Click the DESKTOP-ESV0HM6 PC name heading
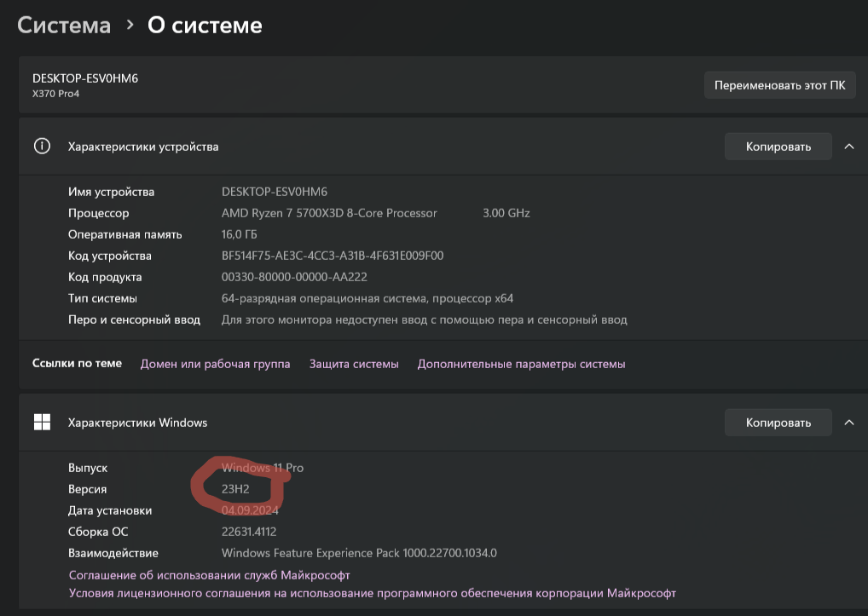Screen dimensions: 868x616 (85, 78)
